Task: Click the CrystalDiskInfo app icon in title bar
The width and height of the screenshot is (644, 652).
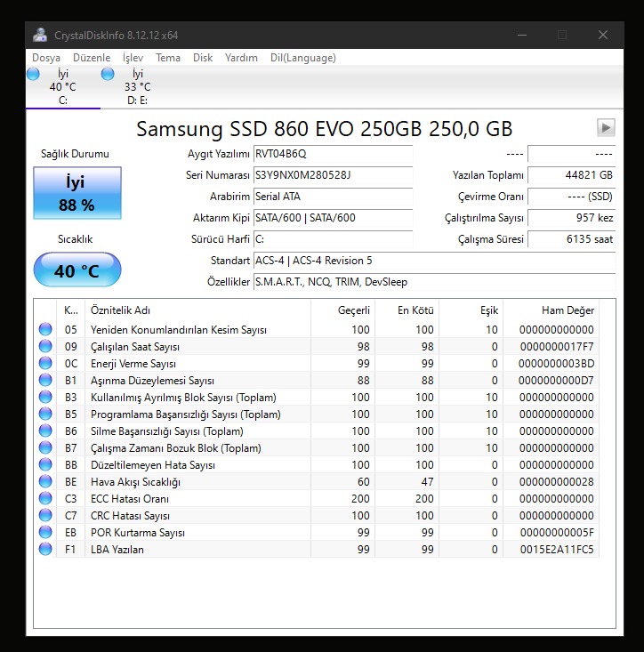Action: pos(40,35)
